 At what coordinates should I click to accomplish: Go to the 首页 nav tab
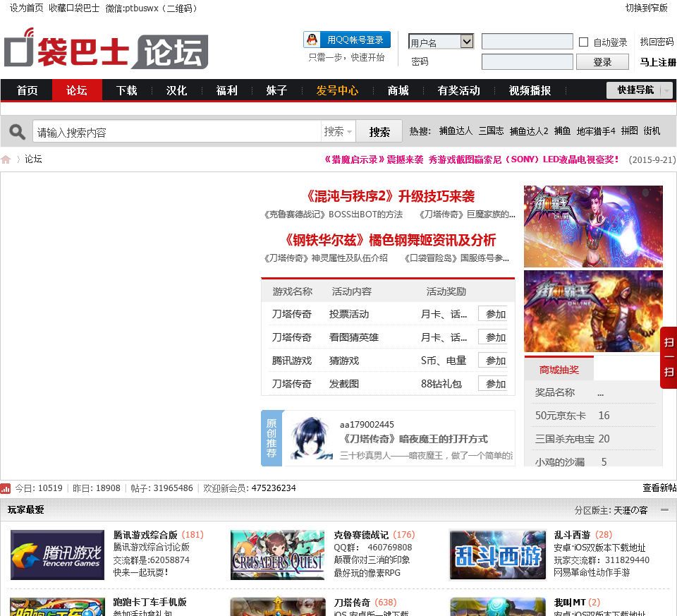(x=27, y=90)
